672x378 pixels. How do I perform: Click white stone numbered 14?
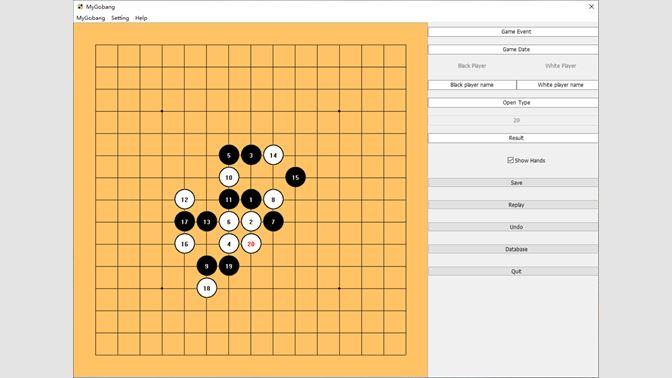tap(273, 155)
